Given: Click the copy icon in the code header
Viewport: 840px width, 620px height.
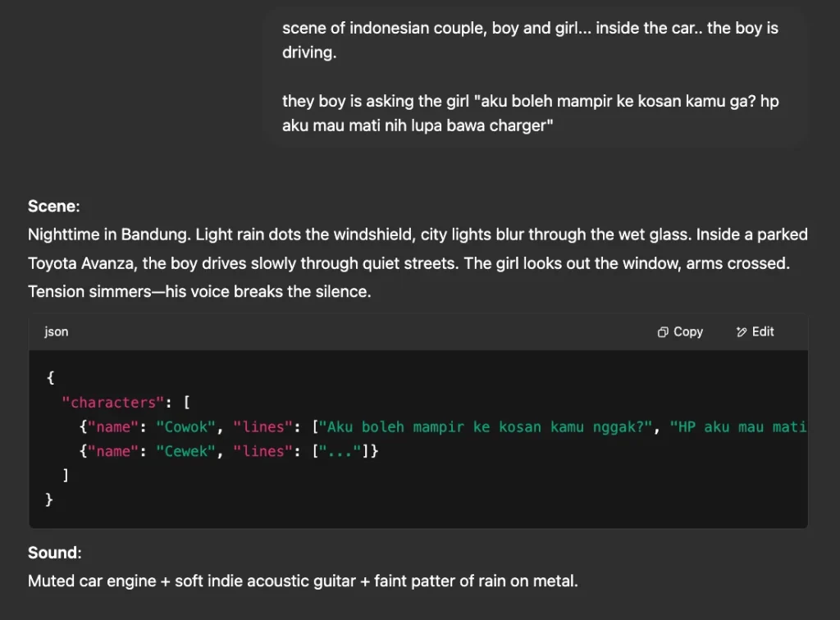Looking at the screenshot, I should [663, 332].
